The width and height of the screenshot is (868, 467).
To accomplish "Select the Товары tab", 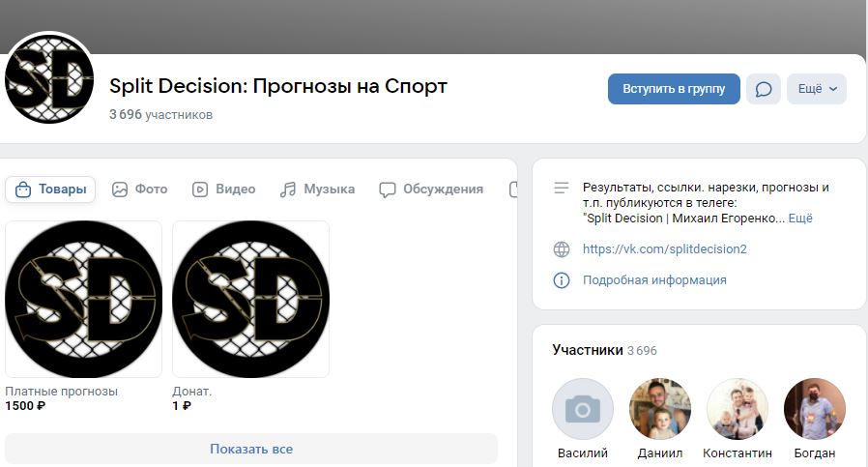I will [x=50, y=190].
